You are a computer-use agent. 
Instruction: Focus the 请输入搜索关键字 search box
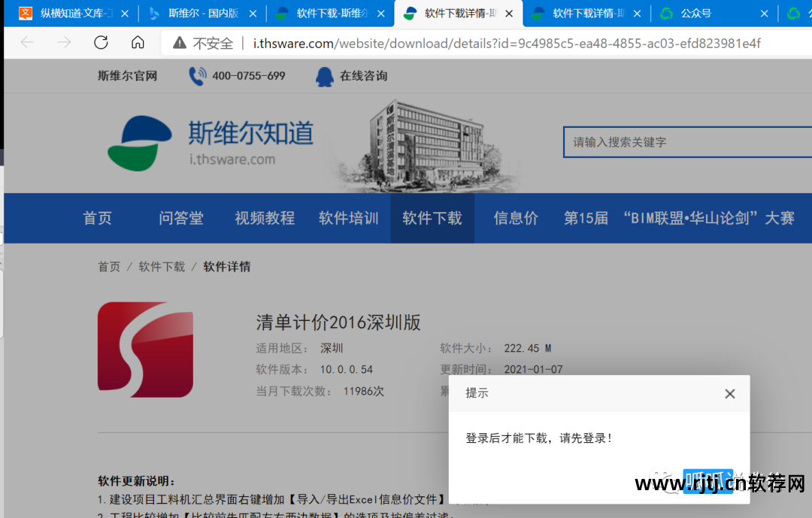pos(687,142)
